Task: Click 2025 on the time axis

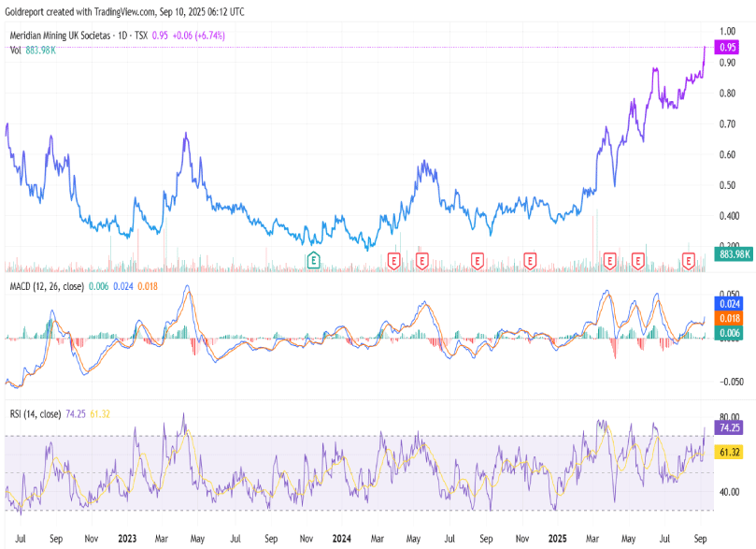Action: click(558, 540)
